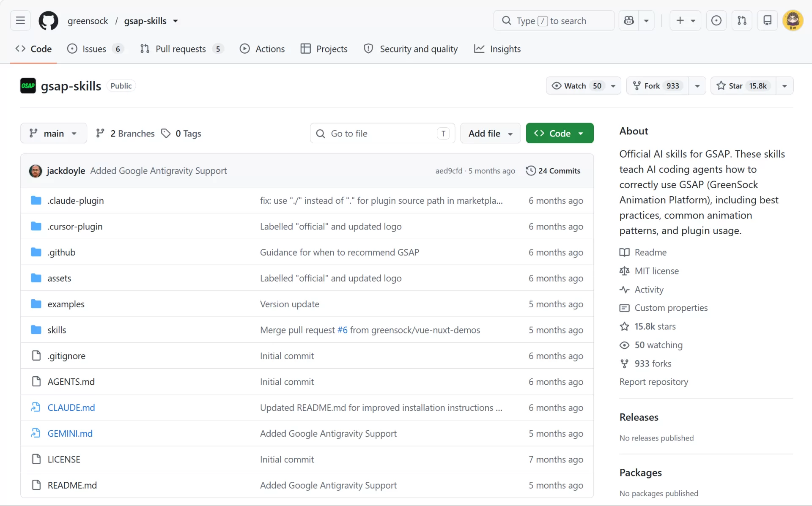Click the branch icon next to 2 Branches
The width and height of the screenshot is (812, 506).
coord(100,134)
